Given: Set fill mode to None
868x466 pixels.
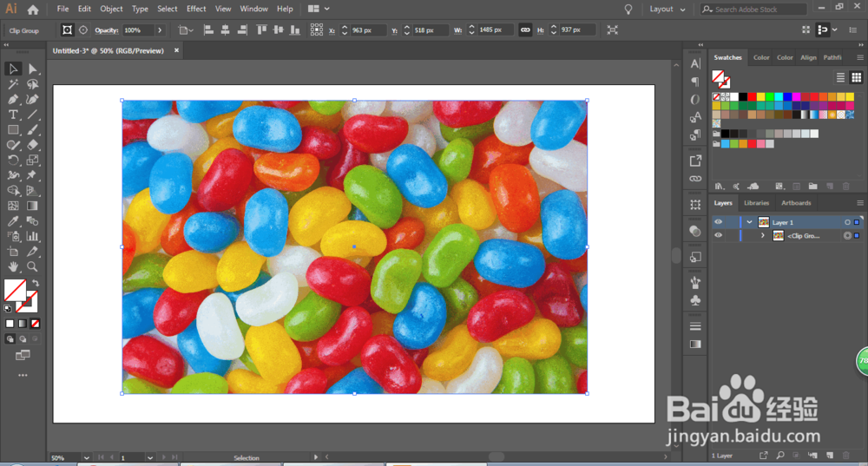Looking at the screenshot, I should 36,324.
